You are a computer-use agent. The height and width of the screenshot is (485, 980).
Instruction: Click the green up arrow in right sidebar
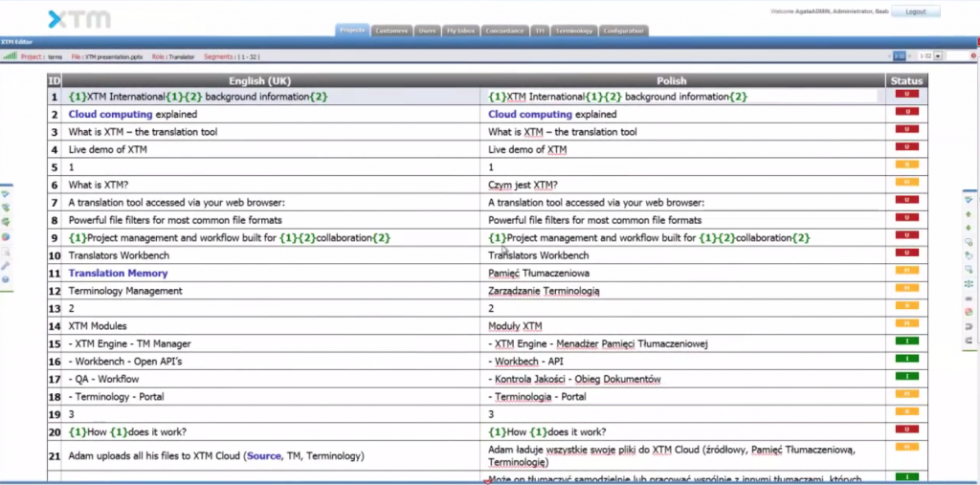coord(969,213)
